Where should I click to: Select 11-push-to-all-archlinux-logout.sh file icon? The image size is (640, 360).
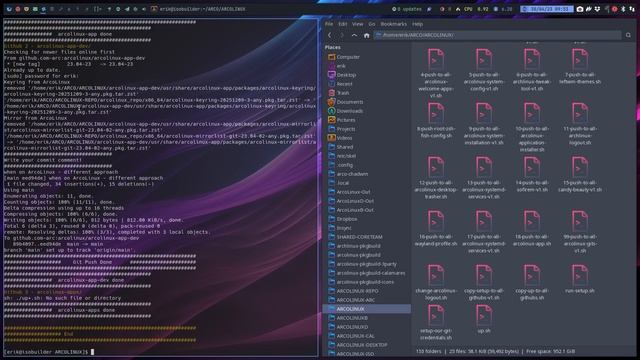click(580, 113)
